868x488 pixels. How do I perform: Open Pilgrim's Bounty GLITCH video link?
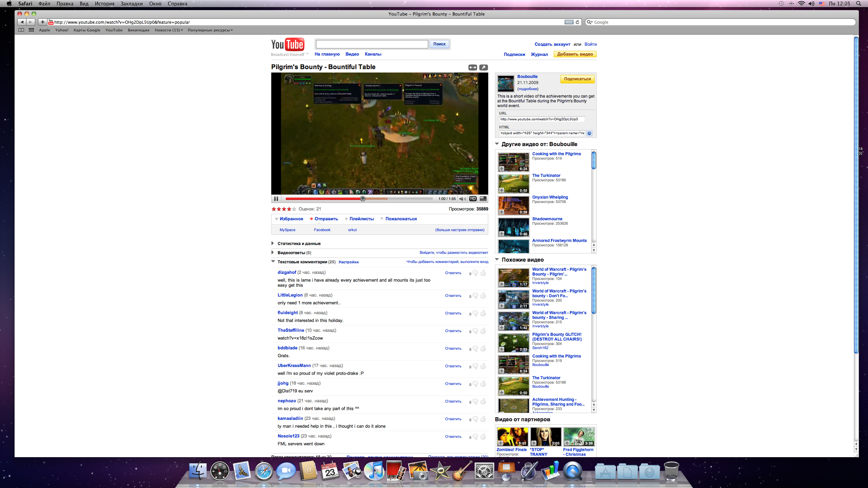[557, 337]
